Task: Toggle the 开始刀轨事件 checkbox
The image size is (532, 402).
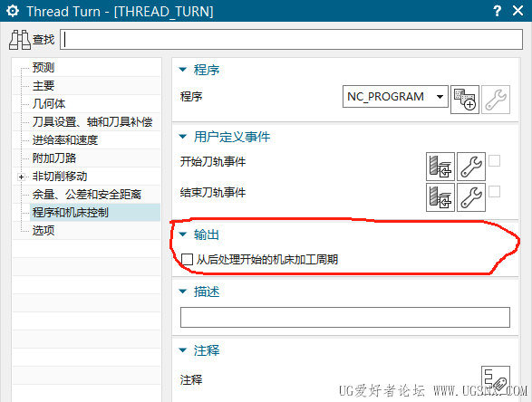Action: tap(494, 160)
